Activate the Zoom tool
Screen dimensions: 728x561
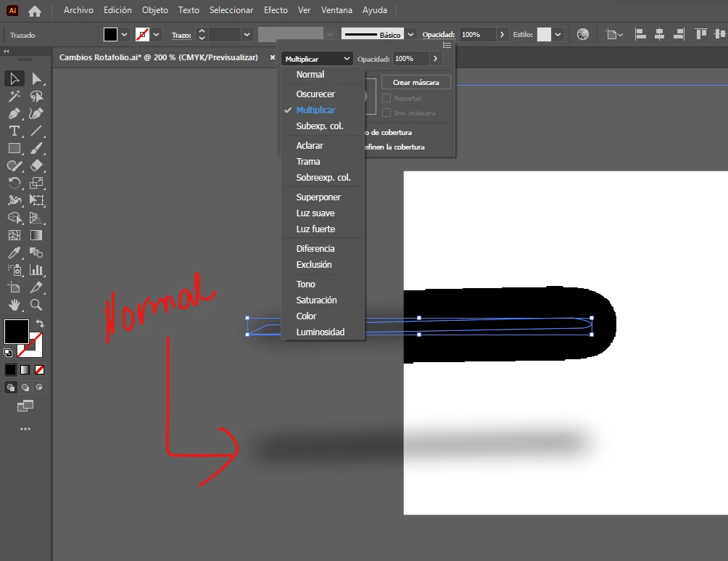(x=36, y=305)
